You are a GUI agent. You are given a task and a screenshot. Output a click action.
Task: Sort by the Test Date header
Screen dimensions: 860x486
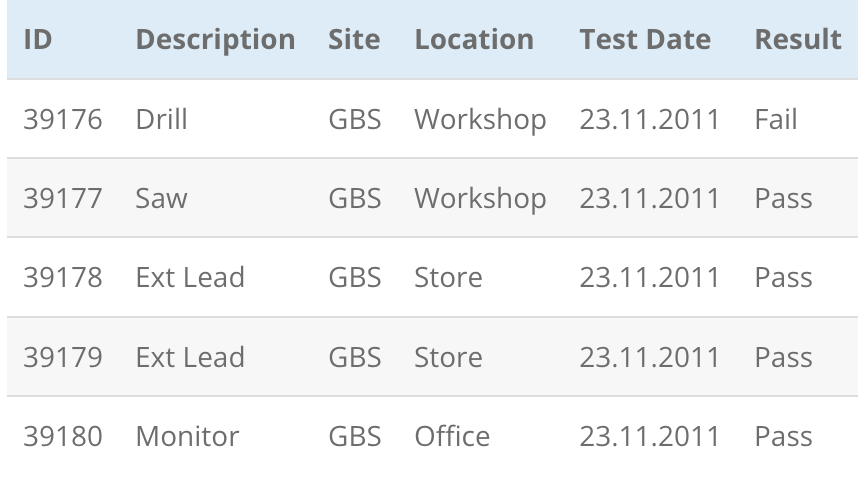pyautogui.click(x=645, y=39)
